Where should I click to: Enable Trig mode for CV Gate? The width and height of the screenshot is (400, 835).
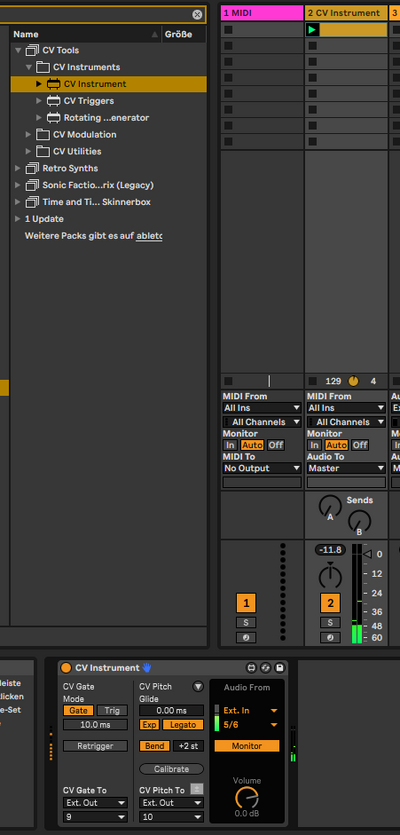click(112, 710)
